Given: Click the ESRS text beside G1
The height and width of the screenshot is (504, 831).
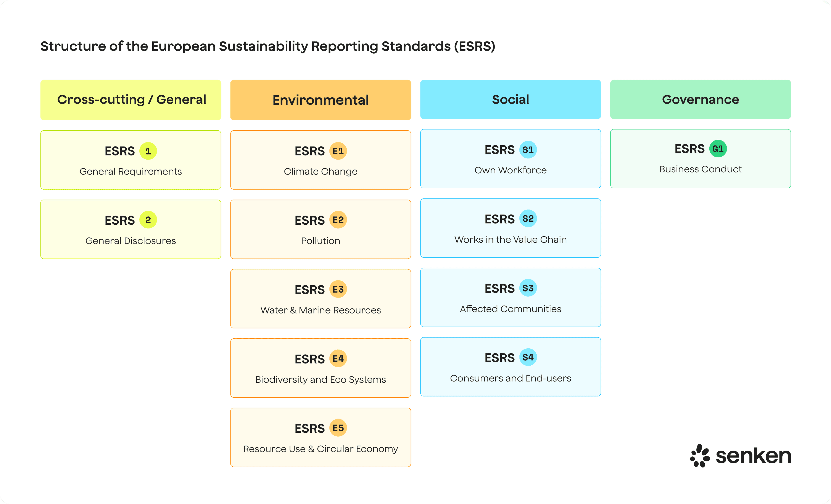Looking at the screenshot, I should pos(689,149).
